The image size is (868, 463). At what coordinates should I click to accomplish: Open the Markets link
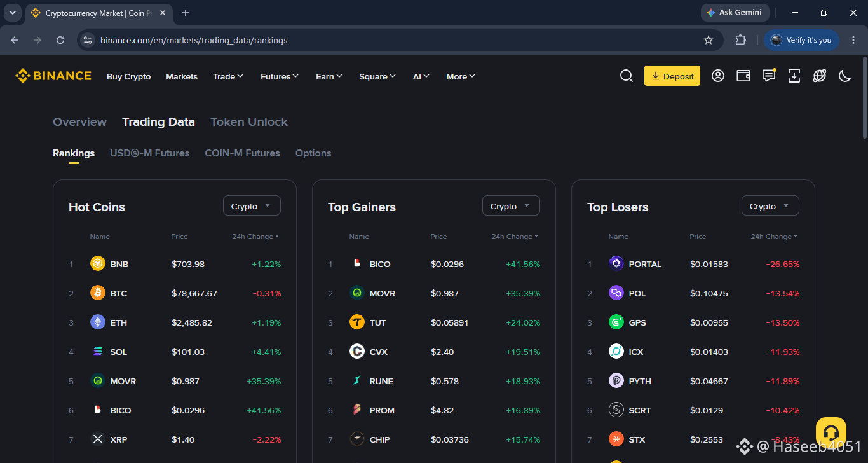(182, 76)
